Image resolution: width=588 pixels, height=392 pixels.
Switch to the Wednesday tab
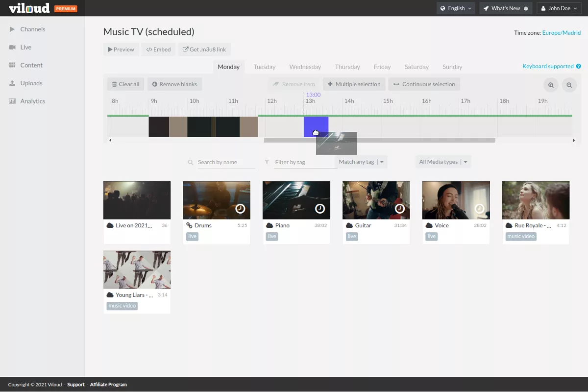point(305,67)
